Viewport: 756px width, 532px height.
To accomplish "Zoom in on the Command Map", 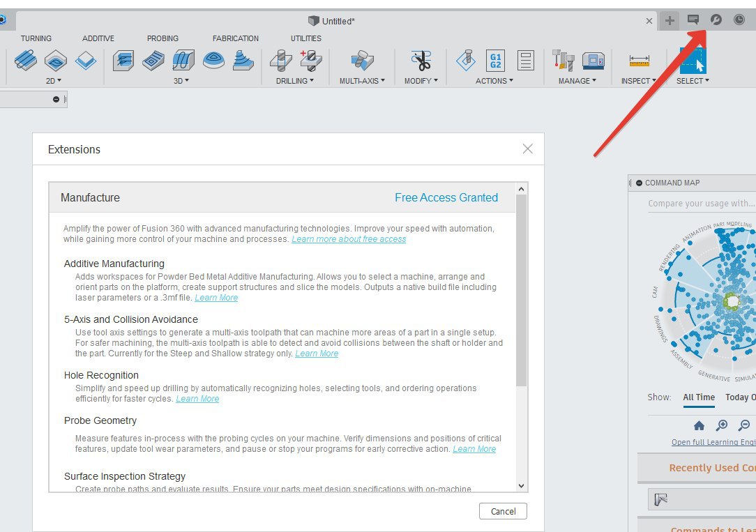I will pyautogui.click(x=722, y=425).
